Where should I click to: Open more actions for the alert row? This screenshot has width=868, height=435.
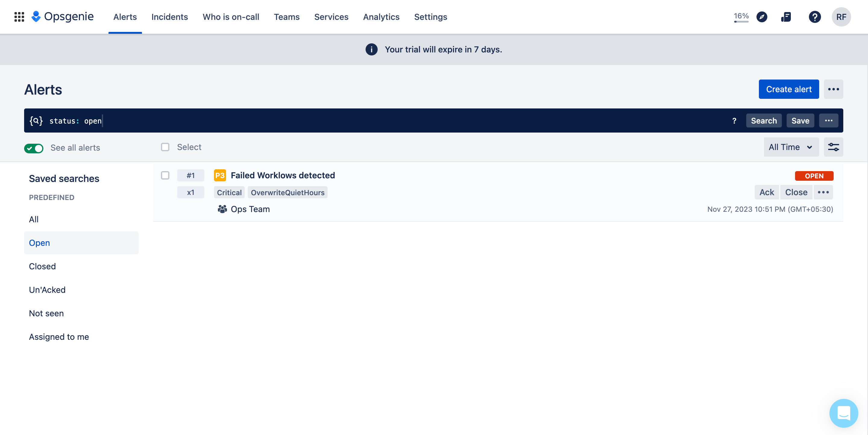823,192
